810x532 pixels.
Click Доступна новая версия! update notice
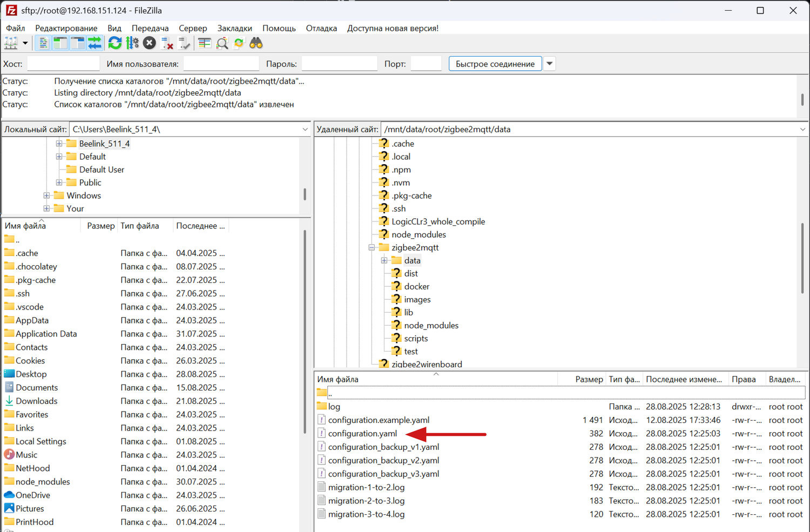point(393,28)
